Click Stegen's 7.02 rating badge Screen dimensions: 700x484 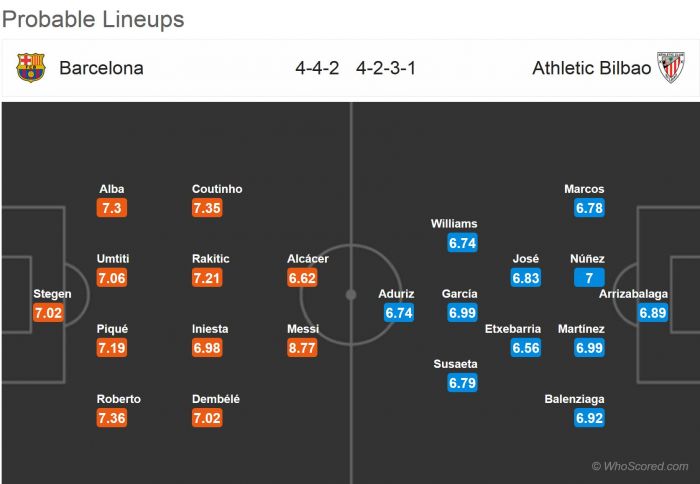tap(48, 313)
